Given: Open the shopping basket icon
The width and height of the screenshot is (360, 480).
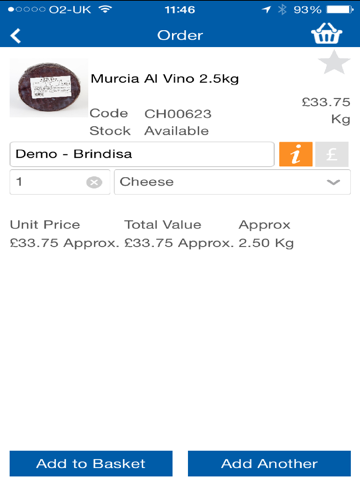Looking at the screenshot, I should (326, 33).
